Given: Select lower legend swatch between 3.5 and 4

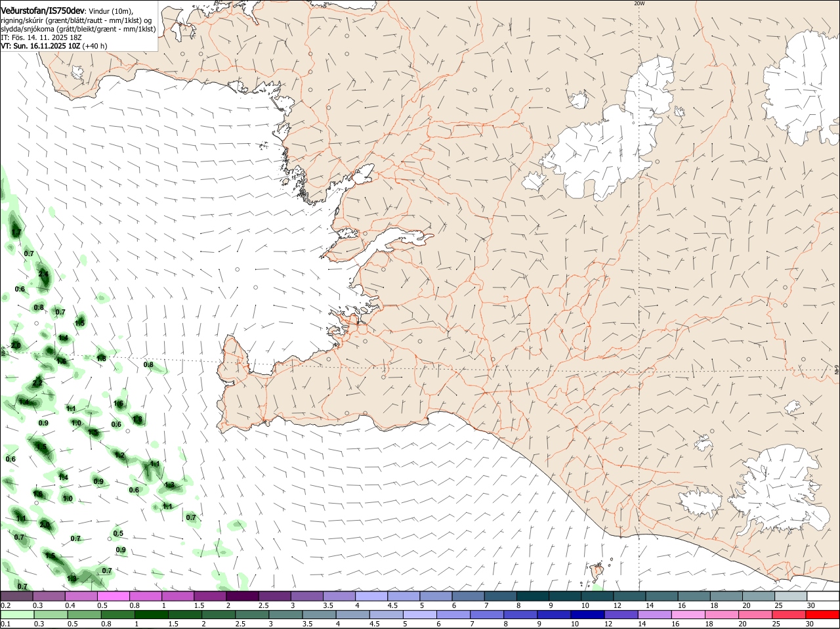Looking at the screenshot, I should click(319, 615).
